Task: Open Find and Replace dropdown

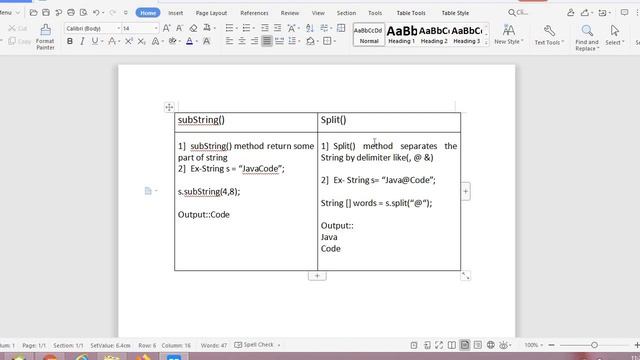Action: 587,38
